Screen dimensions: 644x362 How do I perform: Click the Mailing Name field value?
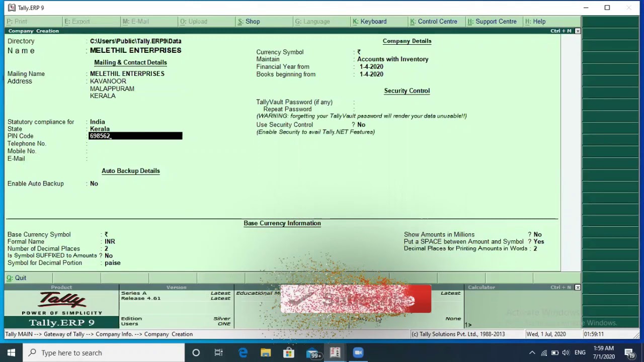click(127, 74)
